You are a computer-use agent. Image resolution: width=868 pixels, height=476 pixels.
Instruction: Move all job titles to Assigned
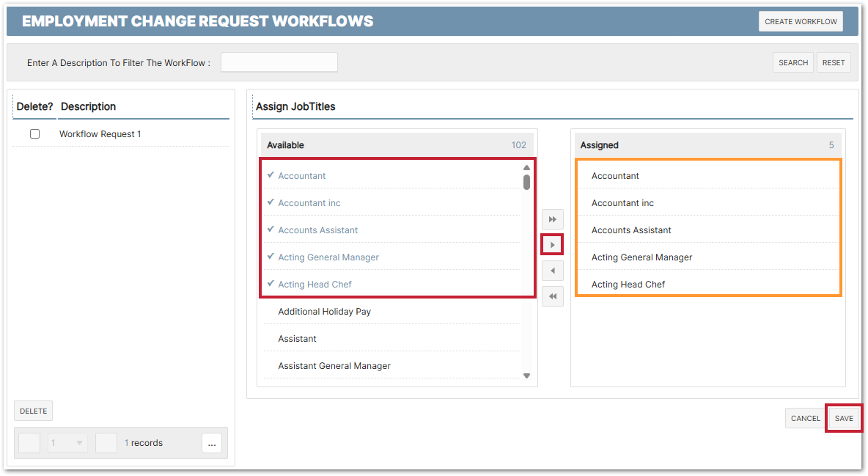(552, 219)
